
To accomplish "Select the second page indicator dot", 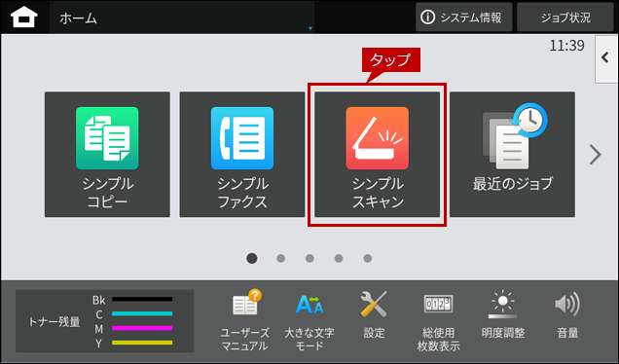I will (x=280, y=258).
